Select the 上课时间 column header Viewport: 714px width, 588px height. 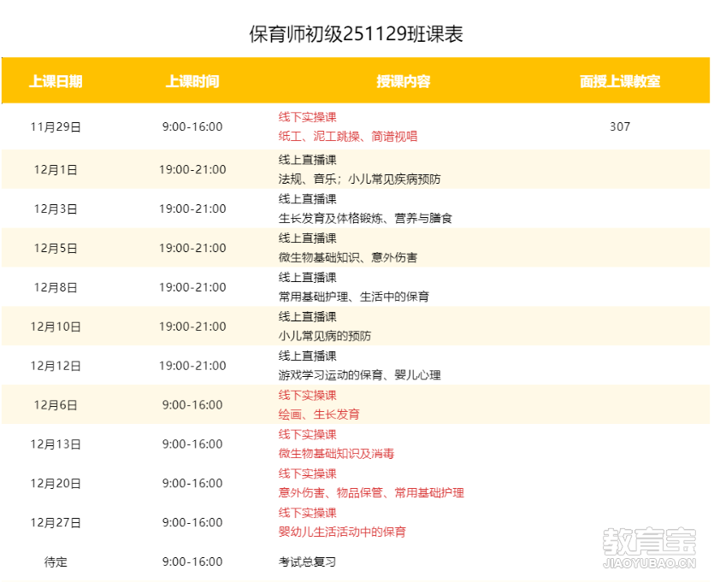pyautogui.click(x=192, y=81)
